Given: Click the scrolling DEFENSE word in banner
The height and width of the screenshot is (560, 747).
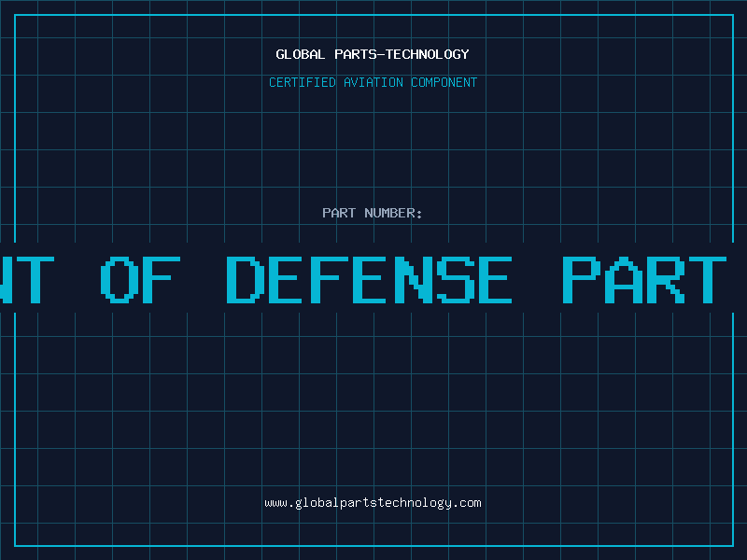Looking at the screenshot, I should 369,280.
